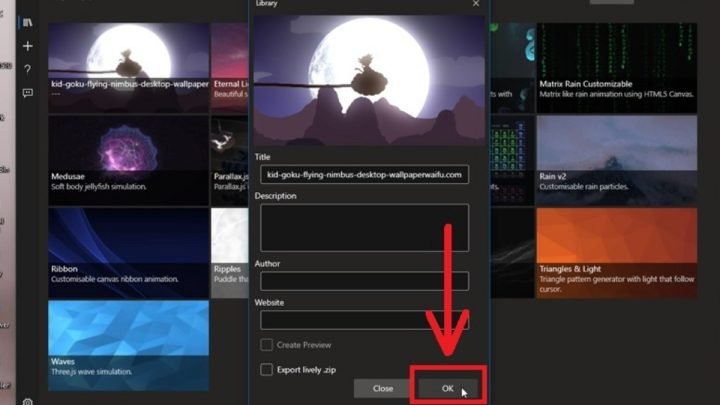720x405 pixels.
Task: Open the Help question mark icon
Action: tap(28, 69)
